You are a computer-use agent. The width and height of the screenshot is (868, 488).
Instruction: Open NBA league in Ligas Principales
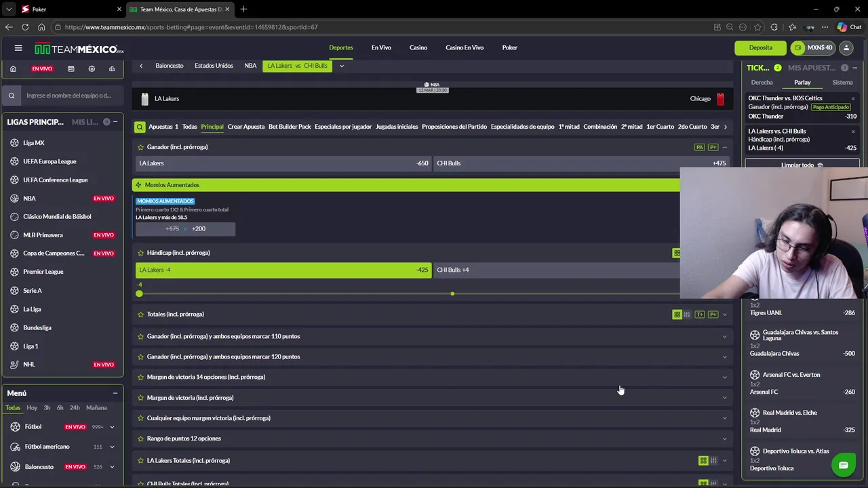[29, 199]
